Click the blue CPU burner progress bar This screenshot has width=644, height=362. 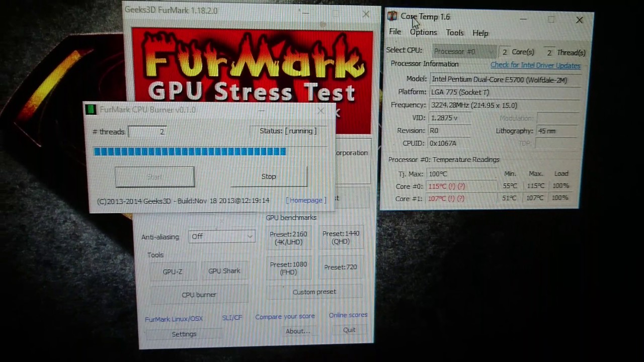190,151
